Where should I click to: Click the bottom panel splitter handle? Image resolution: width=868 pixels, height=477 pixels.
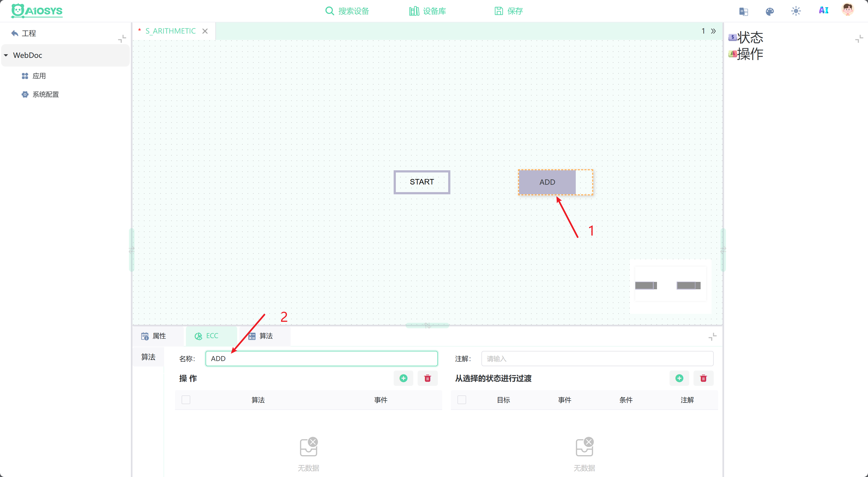[427, 325]
